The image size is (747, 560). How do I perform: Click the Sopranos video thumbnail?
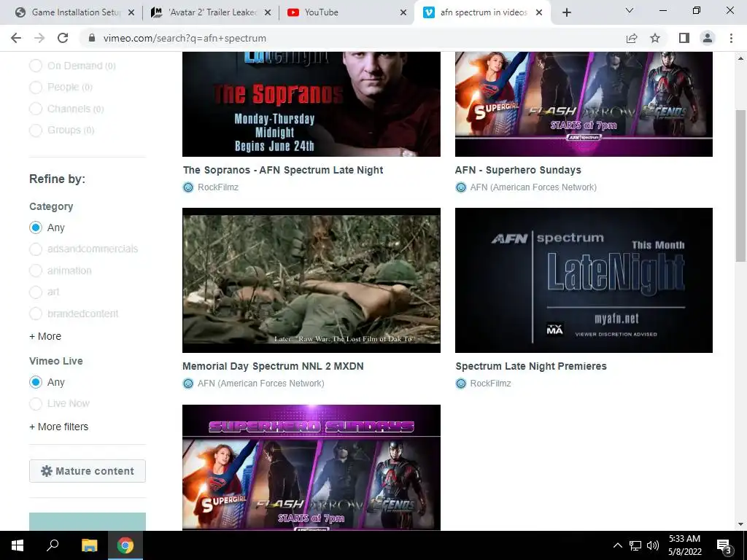[x=311, y=104]
